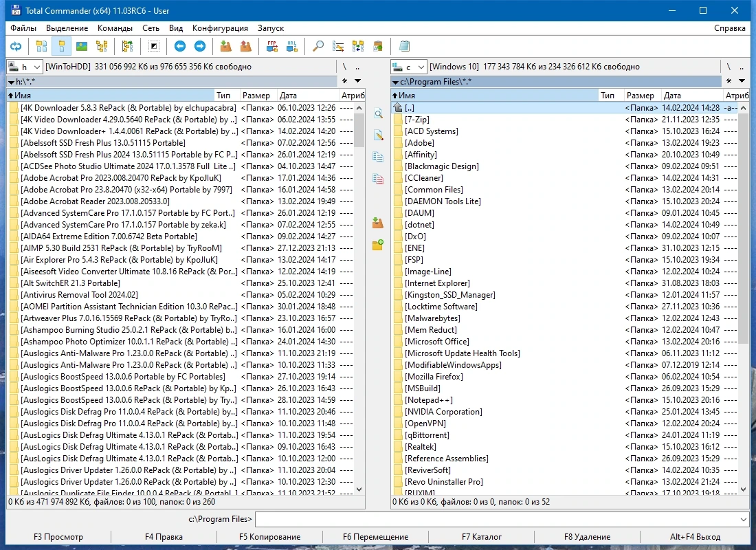
Task: Click right panel scrollbar down arrow
Action: [x=744, y=489]
